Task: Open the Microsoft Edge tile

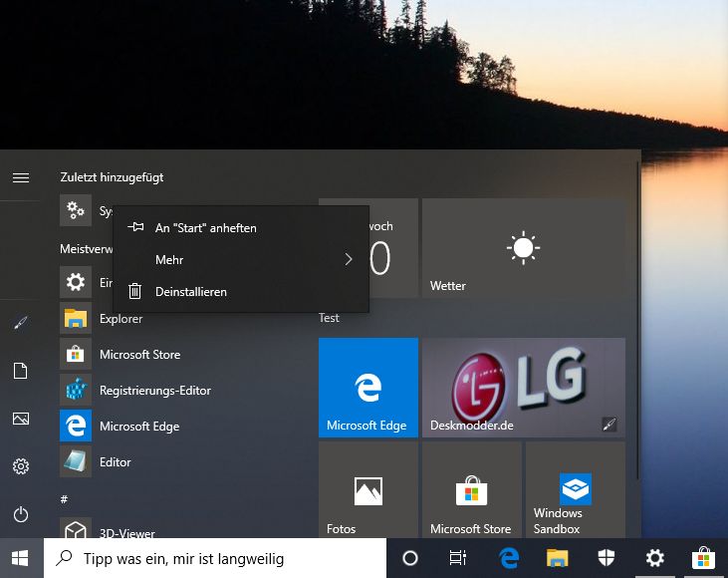Action: (368, 388)
